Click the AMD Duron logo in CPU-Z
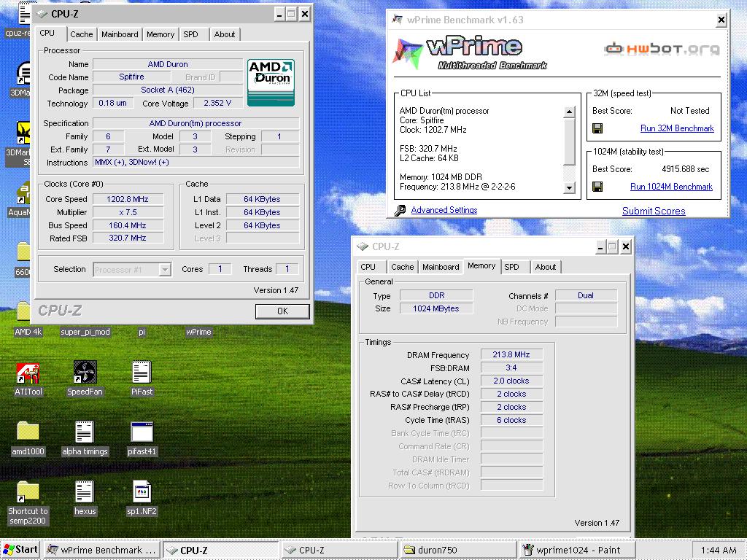Image resolution: width=747 pixels, height=560 pixels. 271,82
